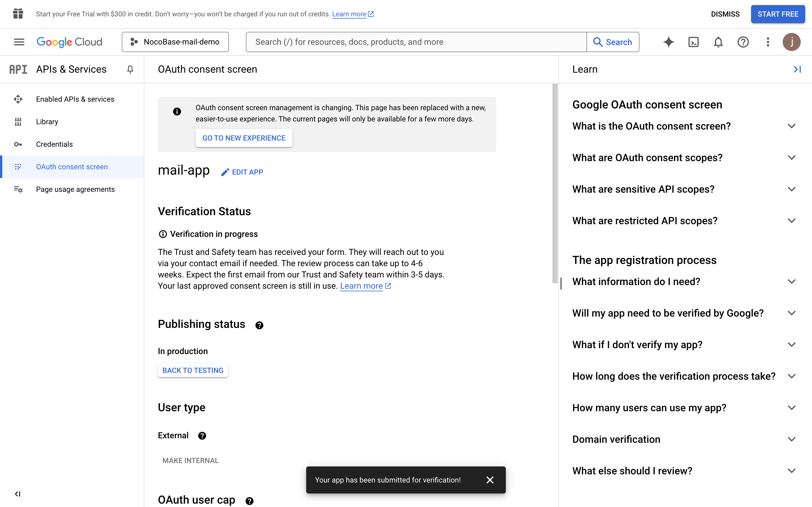Open the three-dot settings menu
Screen dimensions: 812x507
(768, 42)
